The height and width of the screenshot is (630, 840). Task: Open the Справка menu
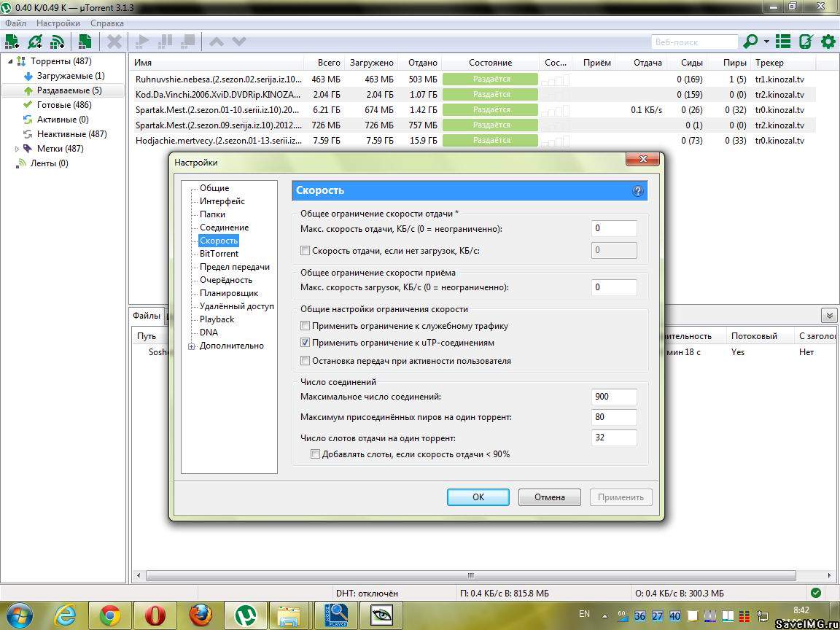coord(107,23)
